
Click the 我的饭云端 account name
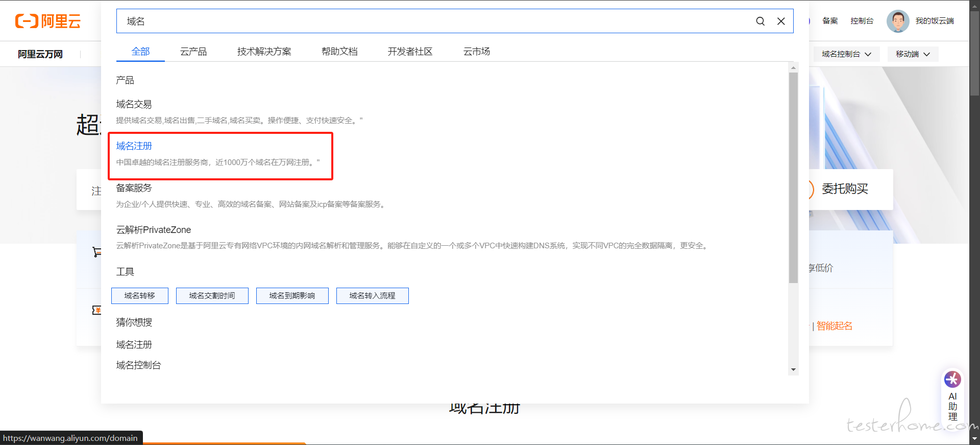[x=935, y=21]
